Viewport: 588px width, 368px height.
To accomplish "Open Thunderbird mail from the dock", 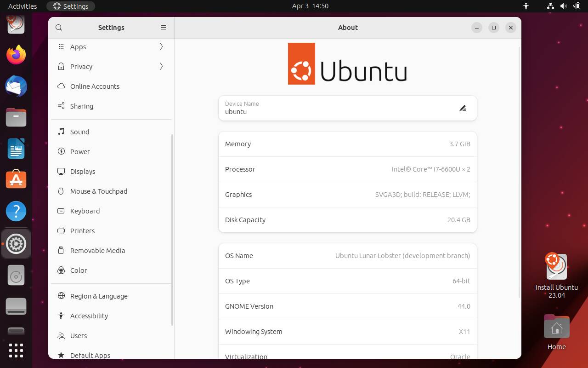I will point(16,86).
